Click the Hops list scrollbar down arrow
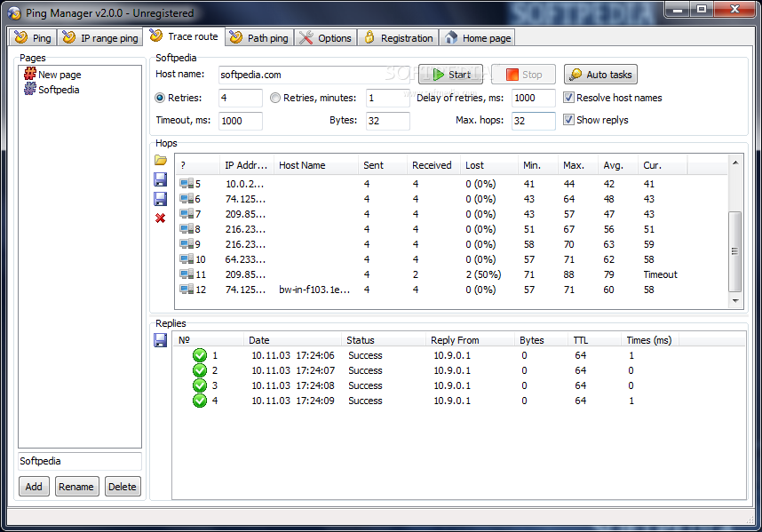Screen dimensions: 762x532 735,301
